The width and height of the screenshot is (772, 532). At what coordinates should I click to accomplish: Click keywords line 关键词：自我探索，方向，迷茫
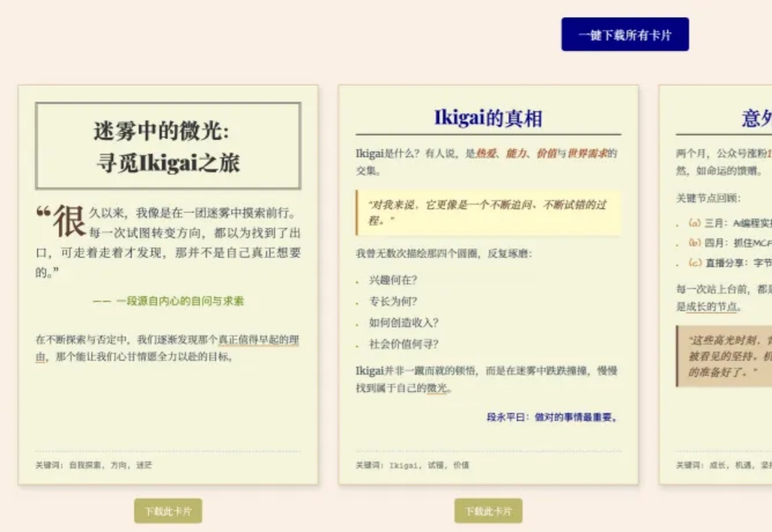(x=94, y=465)
